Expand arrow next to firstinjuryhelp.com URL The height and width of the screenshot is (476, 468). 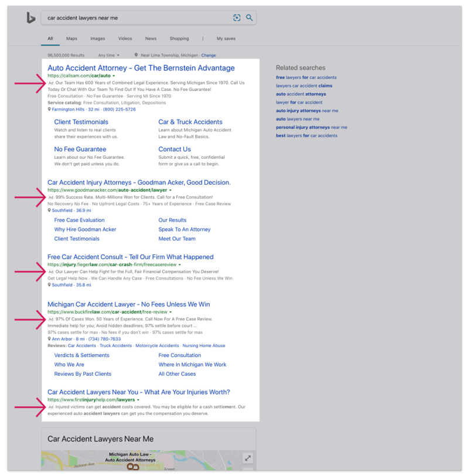[138, 400]
